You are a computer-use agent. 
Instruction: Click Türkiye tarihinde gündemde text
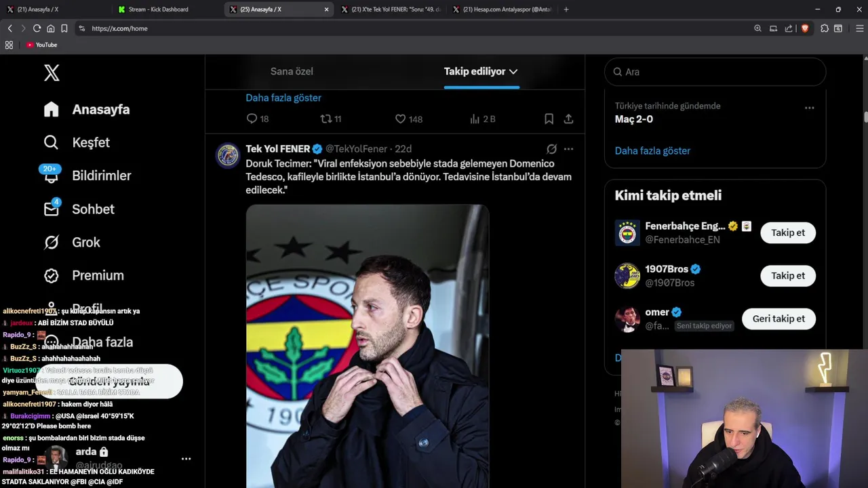tap(667, 106)
